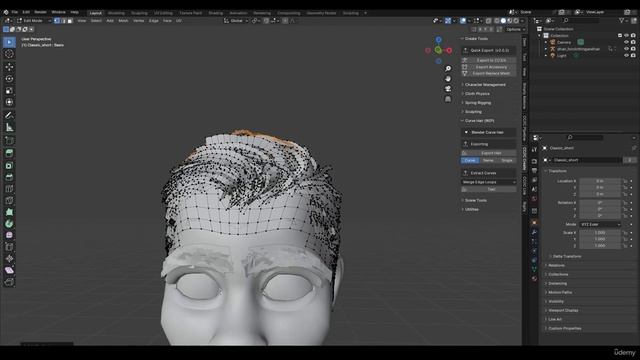Screen dimensions: 640x360
Task: Click the Location X value field
Action: click(x=600, y=181)
